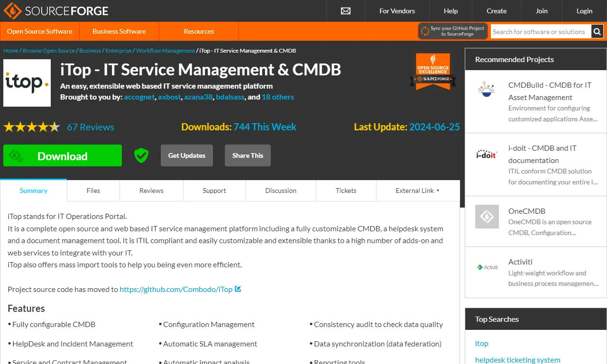Open Business Software menu
The height and width of the screenshot is (364, 607).
119,31
